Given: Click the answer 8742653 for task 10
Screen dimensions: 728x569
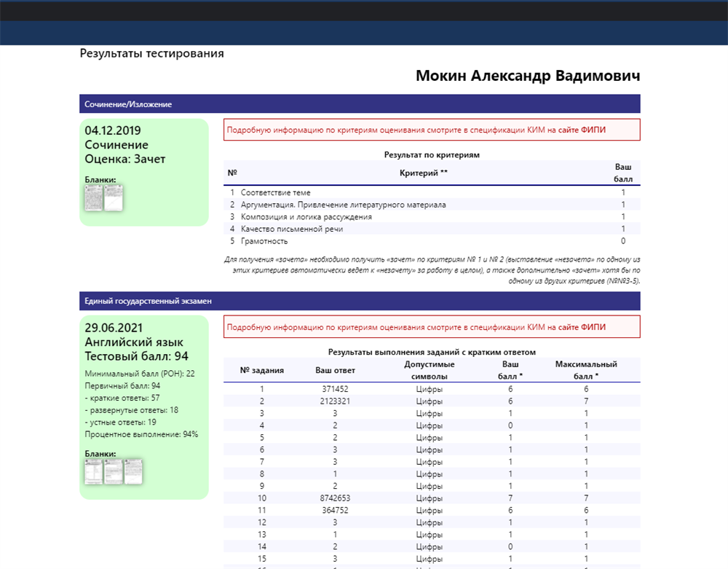Looking at the screenshot, I should coord(335,498).
